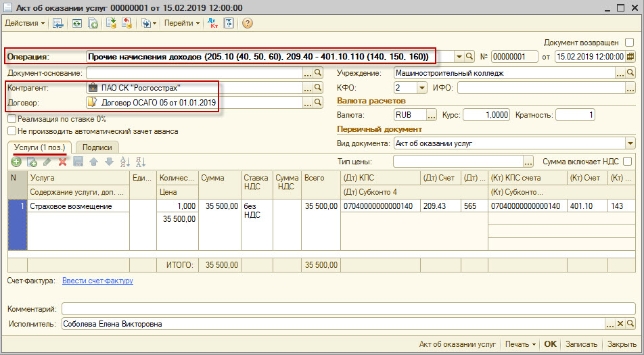Delete the row with the red X icon

click(x=62, y=162)
